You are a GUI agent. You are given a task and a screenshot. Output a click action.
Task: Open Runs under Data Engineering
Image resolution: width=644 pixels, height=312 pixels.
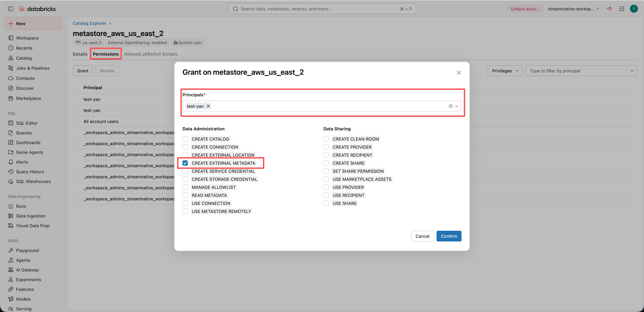(21, 206)
